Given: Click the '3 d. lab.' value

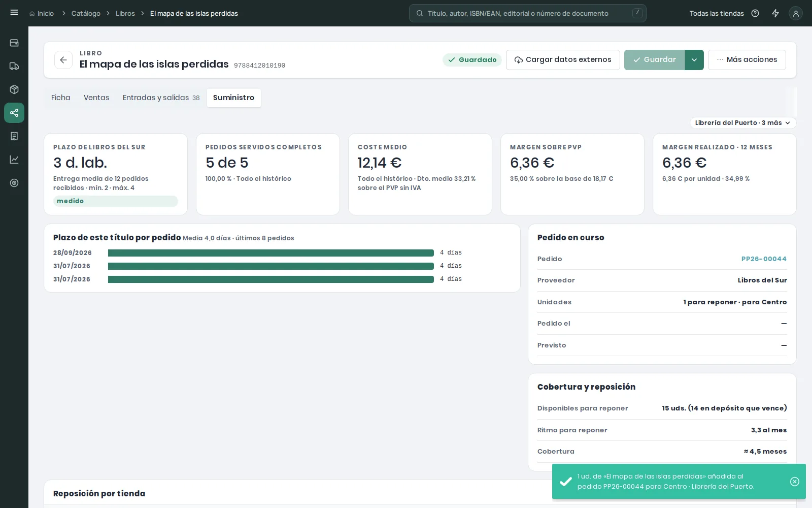Looking at the screenshot, I should tap(80, 163).
